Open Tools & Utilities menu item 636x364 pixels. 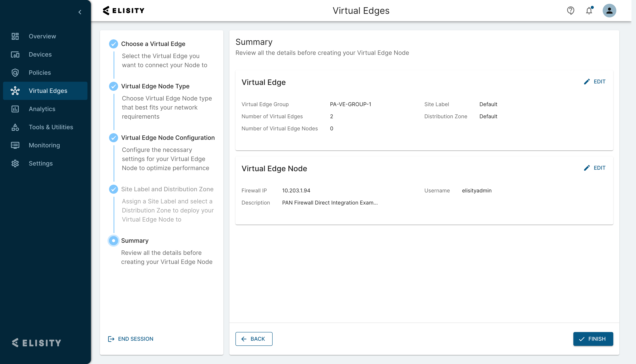click(51, 127)
